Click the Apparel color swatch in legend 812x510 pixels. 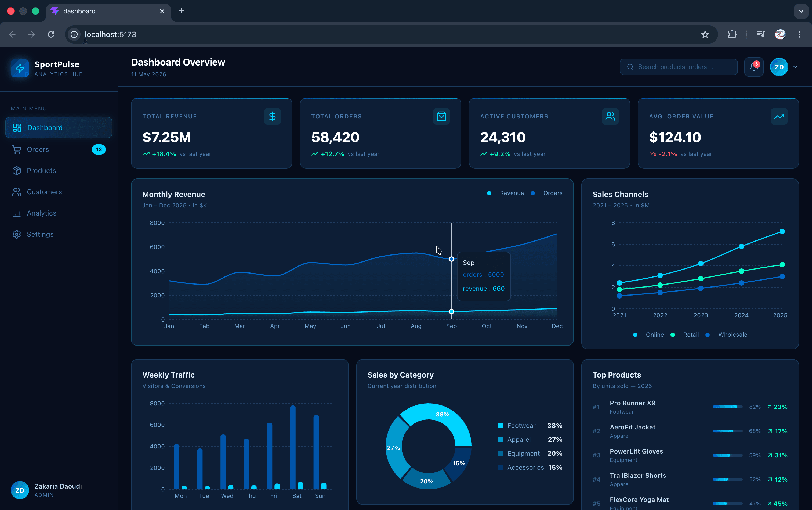click(x=501, y=439)
